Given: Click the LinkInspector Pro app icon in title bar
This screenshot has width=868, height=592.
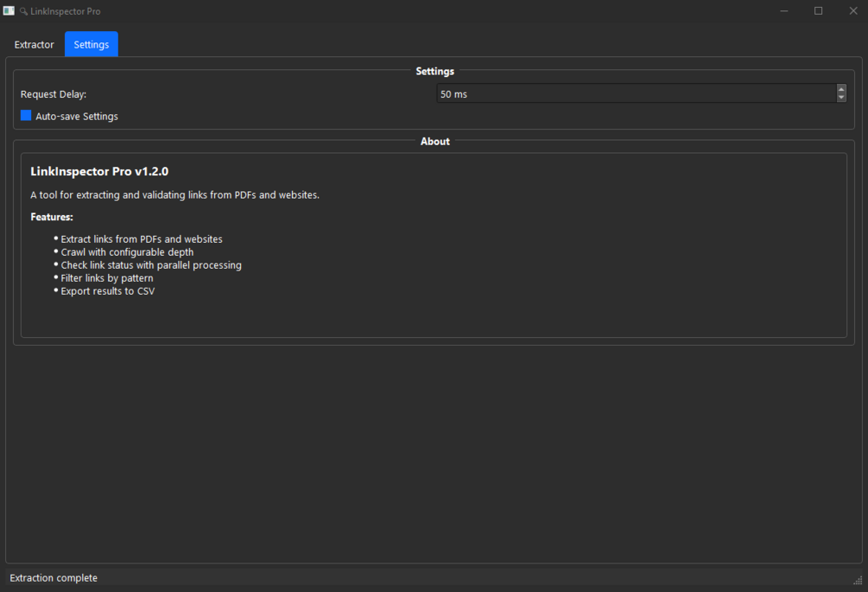Looking at the screenshot, I should click(x=9, y=11).
